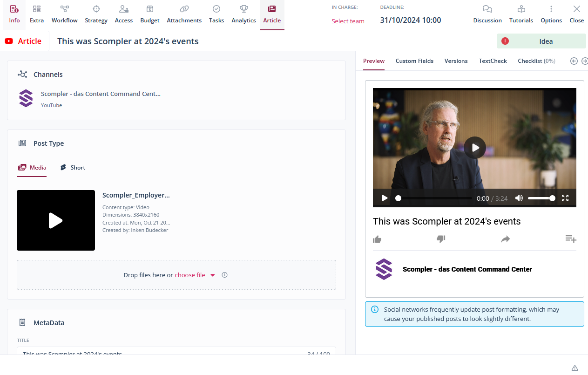Open the Strategy section icon
The width and height of the screenshot is (588, 375).
(x=96, y=9)
